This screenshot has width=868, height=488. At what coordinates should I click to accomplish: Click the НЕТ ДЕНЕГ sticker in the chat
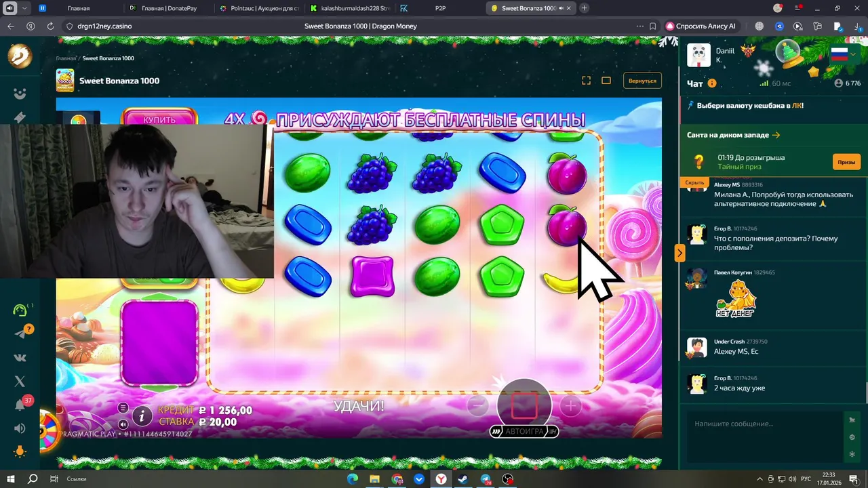click(x=736, y=299)
